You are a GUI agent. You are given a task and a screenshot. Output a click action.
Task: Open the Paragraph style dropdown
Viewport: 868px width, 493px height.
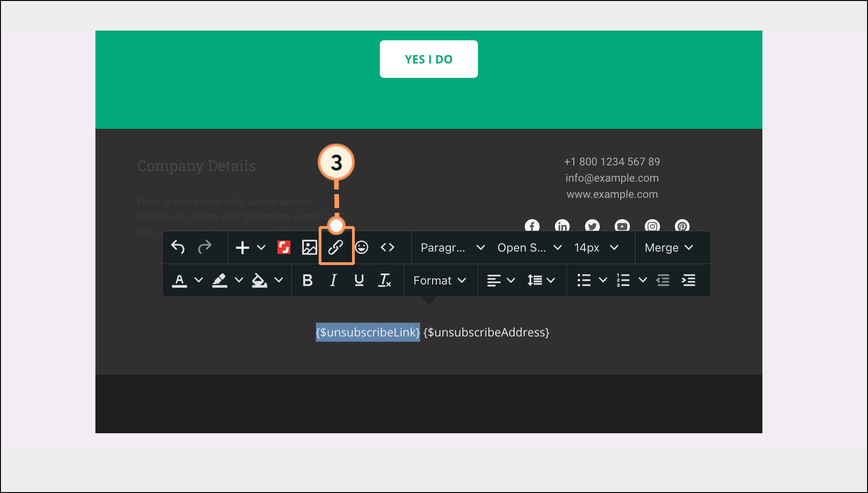point(453,247)
